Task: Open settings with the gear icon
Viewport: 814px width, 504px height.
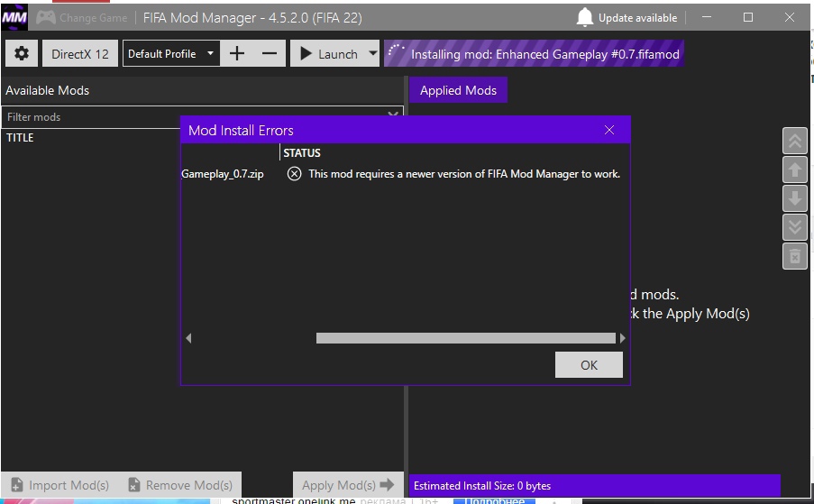Action: tap(22, 53)
